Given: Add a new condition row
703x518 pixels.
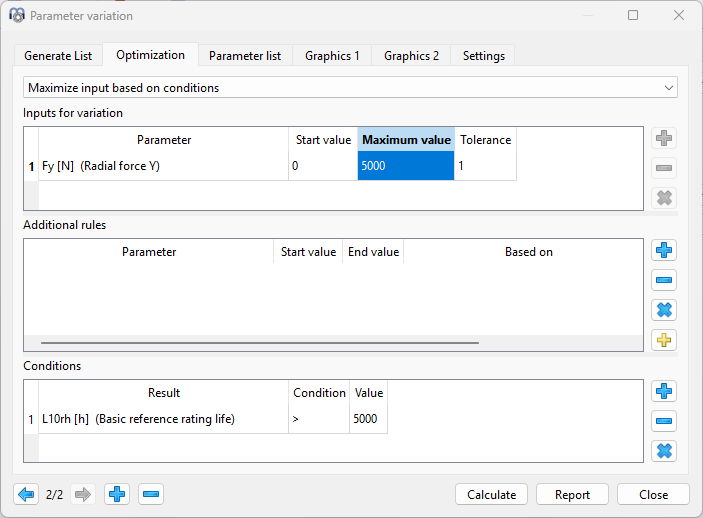Looking at the screenshot, I should pos(664,391).
